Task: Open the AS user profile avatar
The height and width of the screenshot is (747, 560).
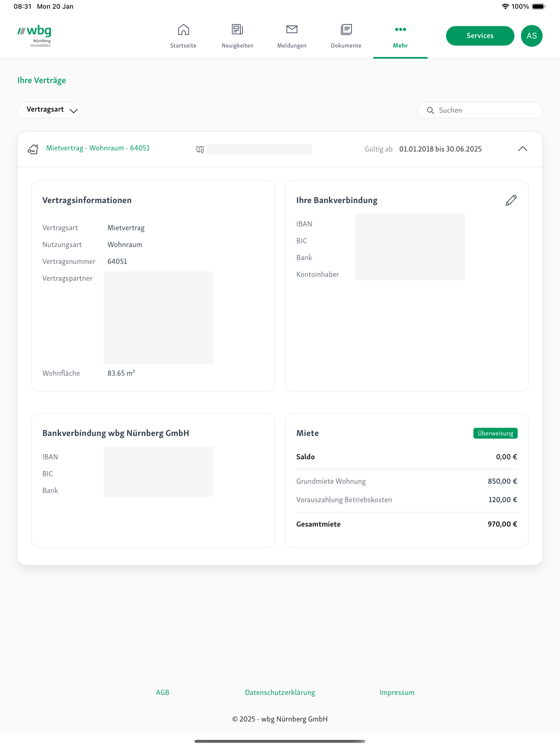Action: [x=531, y=36]
